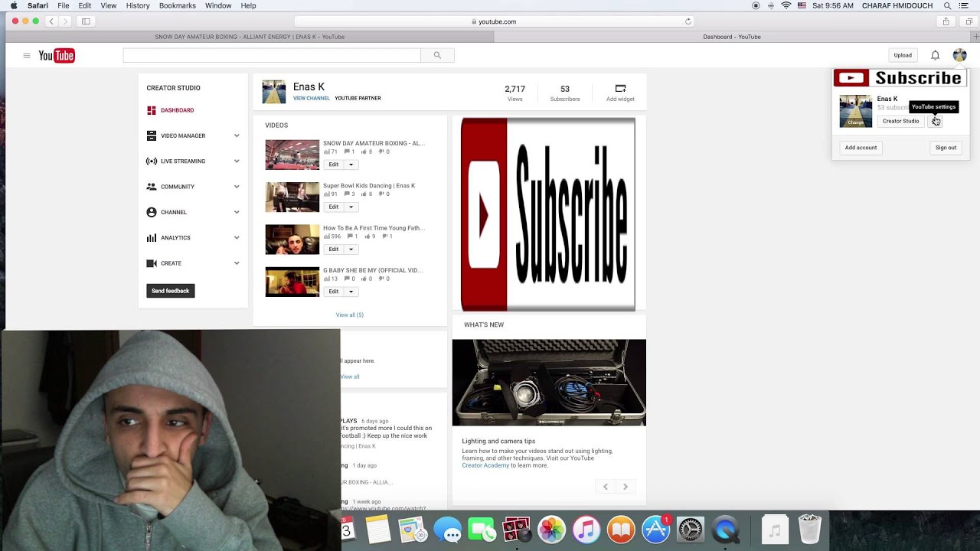The width and height of the screenshot is (980, 551).
Task: Click Send feedback button
Action: click(x=171, y=291)
